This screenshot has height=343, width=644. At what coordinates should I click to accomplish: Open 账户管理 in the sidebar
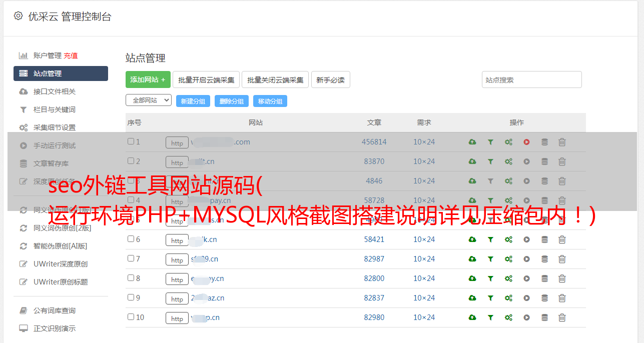click(x=48, y=55)
